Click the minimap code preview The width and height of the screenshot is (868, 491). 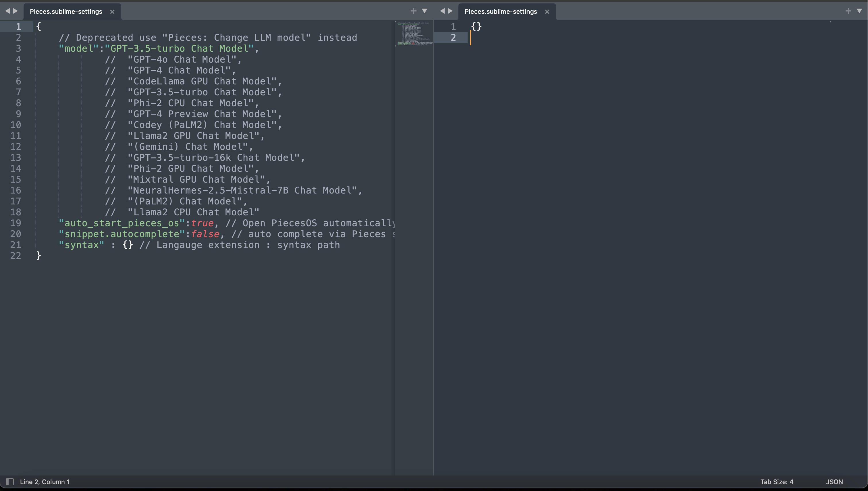[414, 34]
